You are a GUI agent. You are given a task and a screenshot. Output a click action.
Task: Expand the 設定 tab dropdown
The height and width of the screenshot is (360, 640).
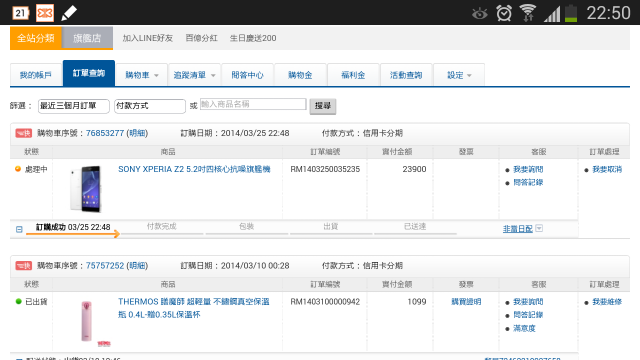pyautogui.click(x=469, y=76)
